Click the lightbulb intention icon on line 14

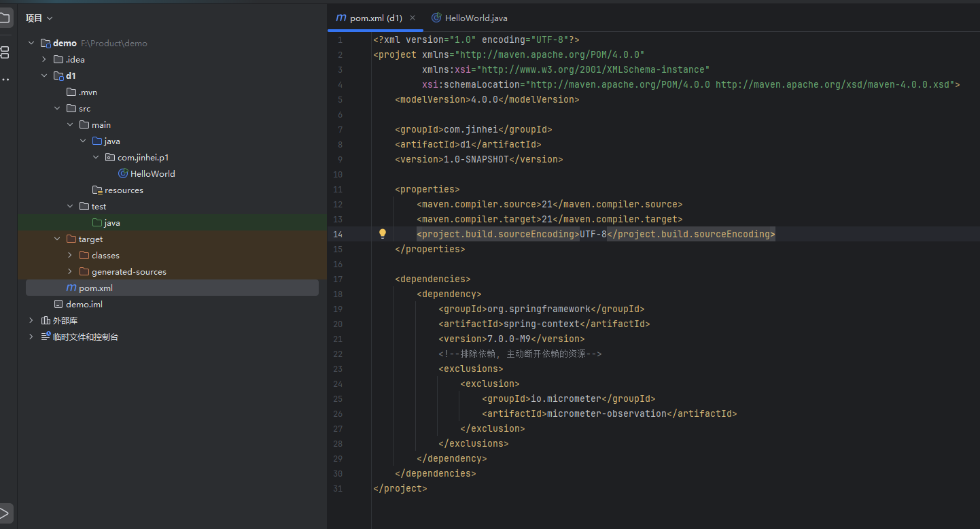pos(383,234)
